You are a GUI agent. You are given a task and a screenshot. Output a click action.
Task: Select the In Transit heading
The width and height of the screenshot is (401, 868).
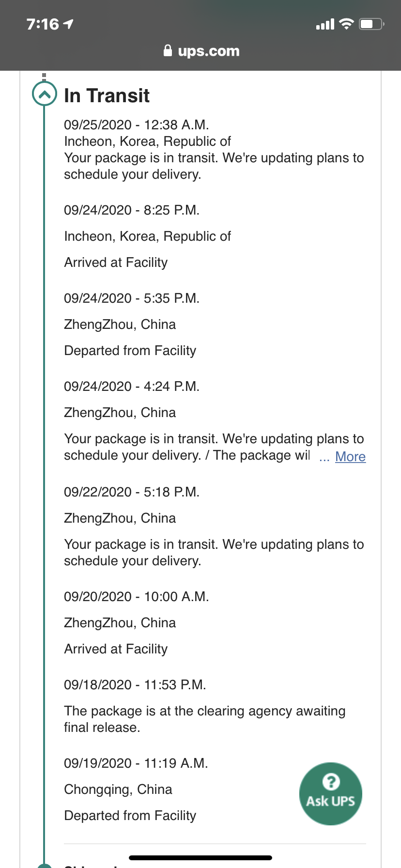coord(107,95)
